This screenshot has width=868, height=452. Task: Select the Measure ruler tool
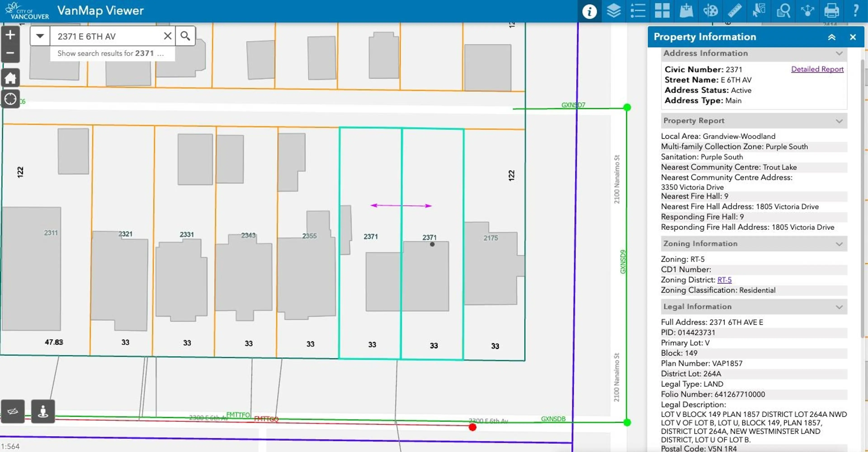click(x=735, y=11)
